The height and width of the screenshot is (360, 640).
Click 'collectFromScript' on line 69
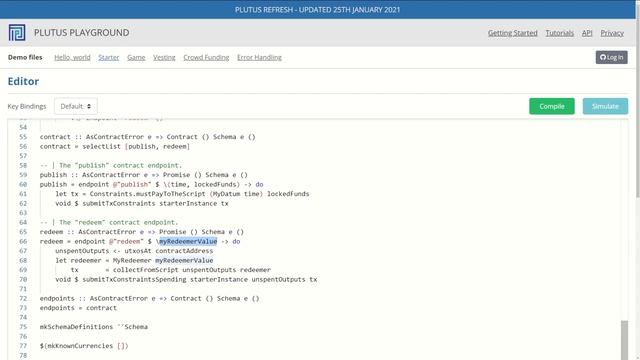tap(146, 270)
